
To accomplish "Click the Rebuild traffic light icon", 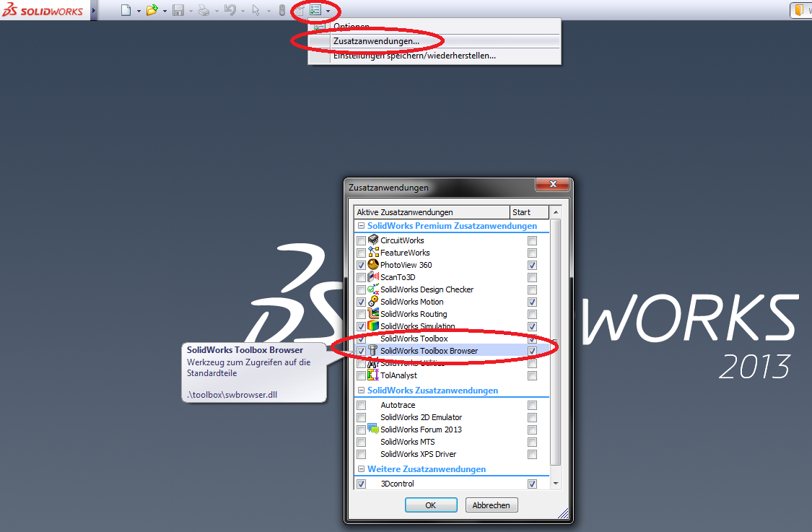I will pos(281,10).
